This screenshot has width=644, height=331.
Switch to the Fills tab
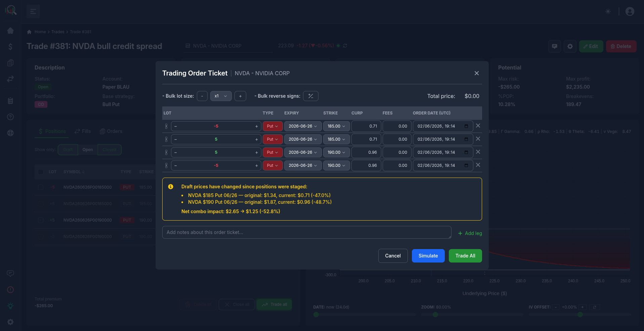click(x=83, y=131)
